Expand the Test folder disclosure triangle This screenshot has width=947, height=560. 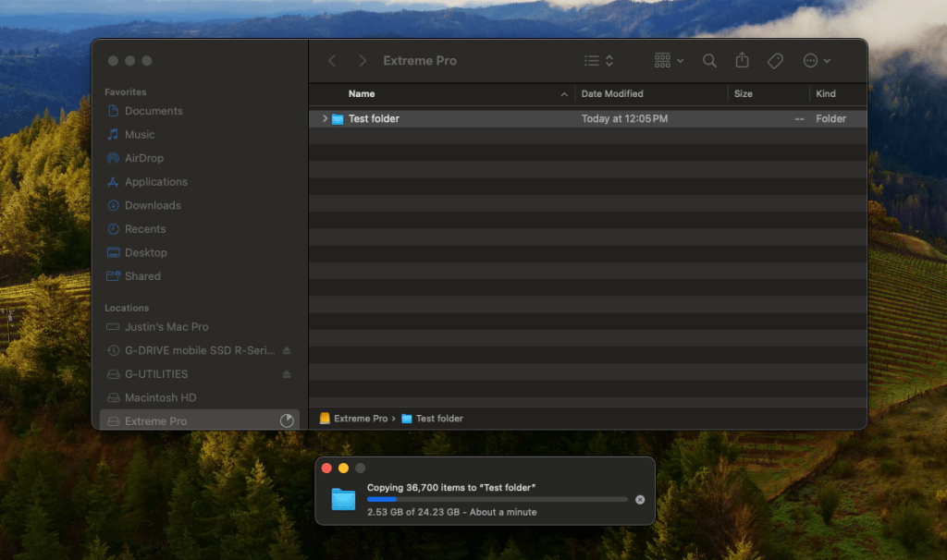coord(323,118)
